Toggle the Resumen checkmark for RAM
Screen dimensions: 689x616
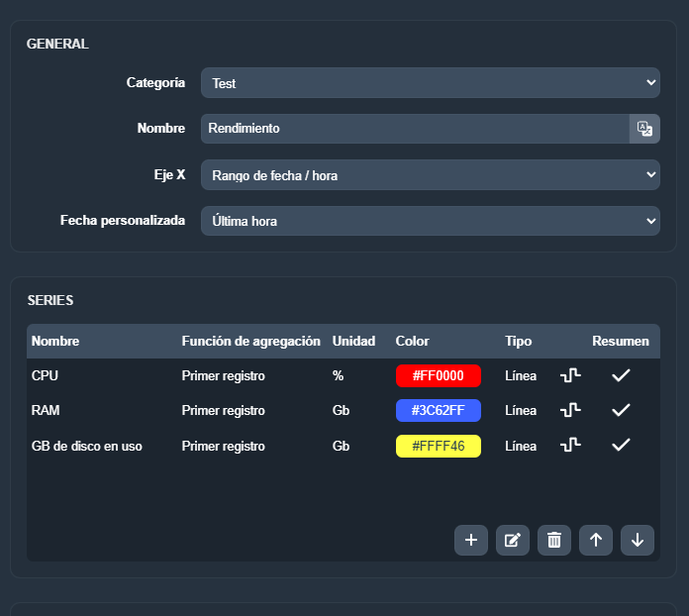[621, 410]
